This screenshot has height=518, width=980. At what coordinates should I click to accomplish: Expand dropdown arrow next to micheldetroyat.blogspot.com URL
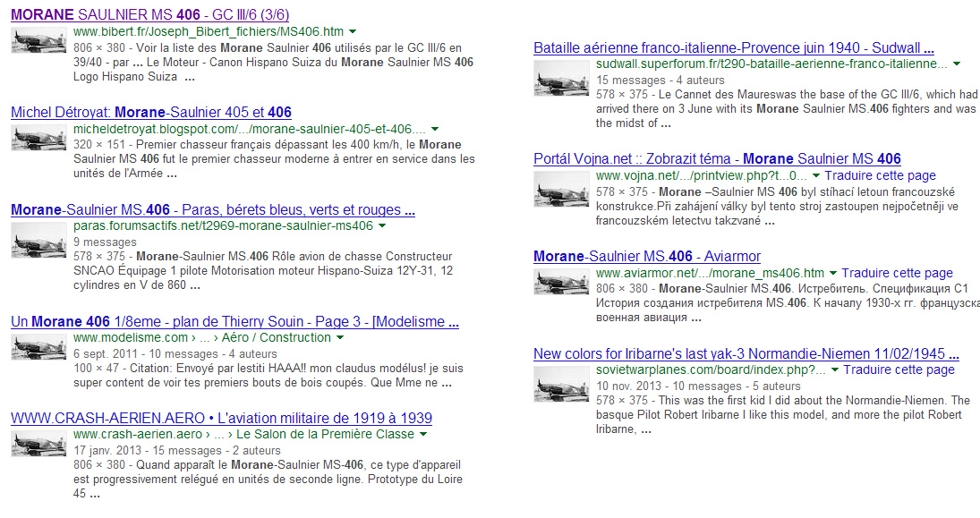tap(435, 129)
